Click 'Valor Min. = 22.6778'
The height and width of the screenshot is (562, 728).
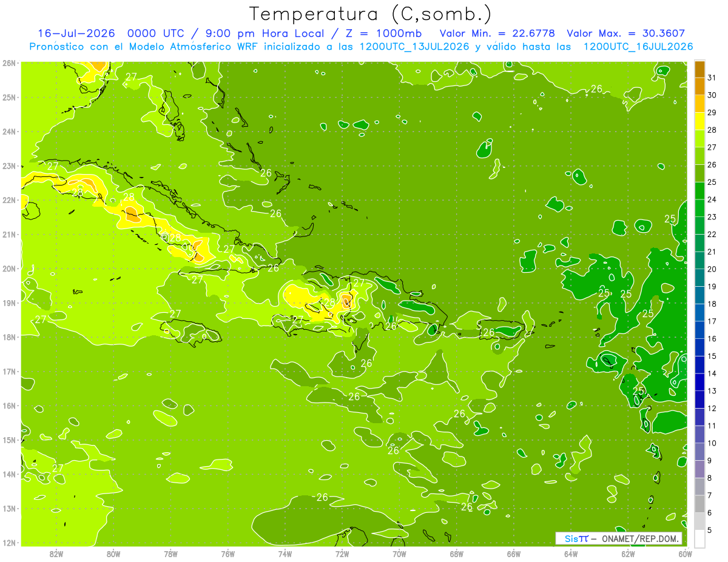(497, 33)
